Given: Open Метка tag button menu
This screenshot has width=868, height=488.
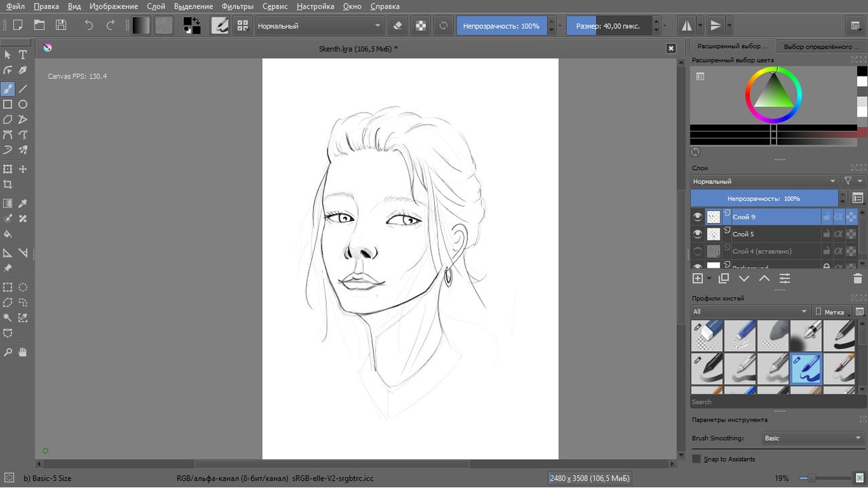Looking at the screenshot, I should click(x=832, y=312).
